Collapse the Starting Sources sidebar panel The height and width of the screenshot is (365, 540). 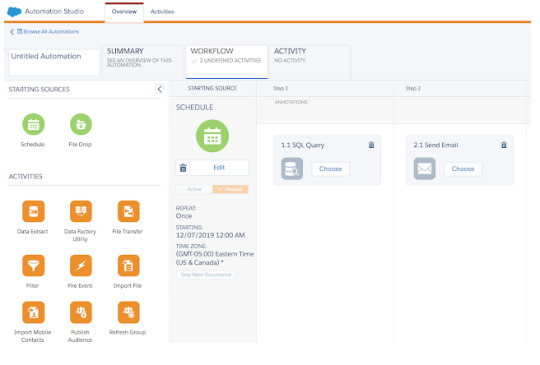click(159, 89)
